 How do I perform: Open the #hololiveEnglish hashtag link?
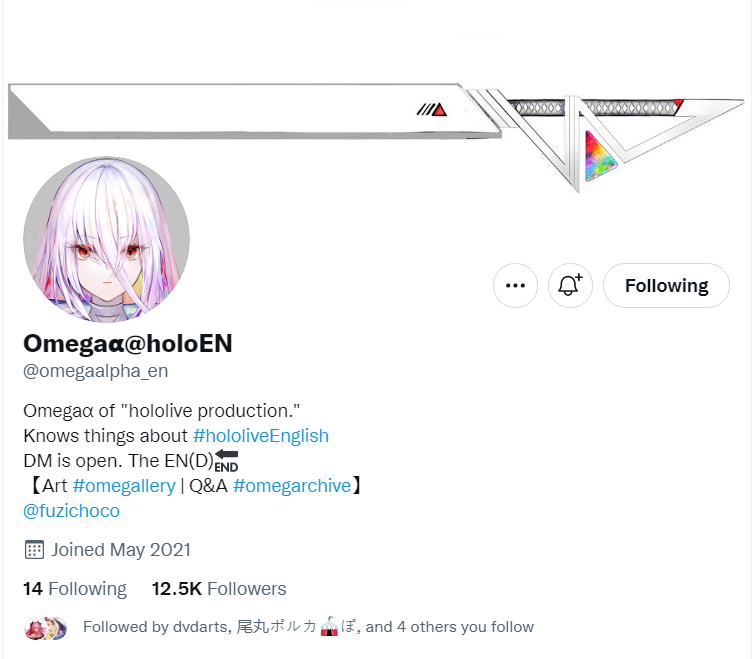pos(260,436)
